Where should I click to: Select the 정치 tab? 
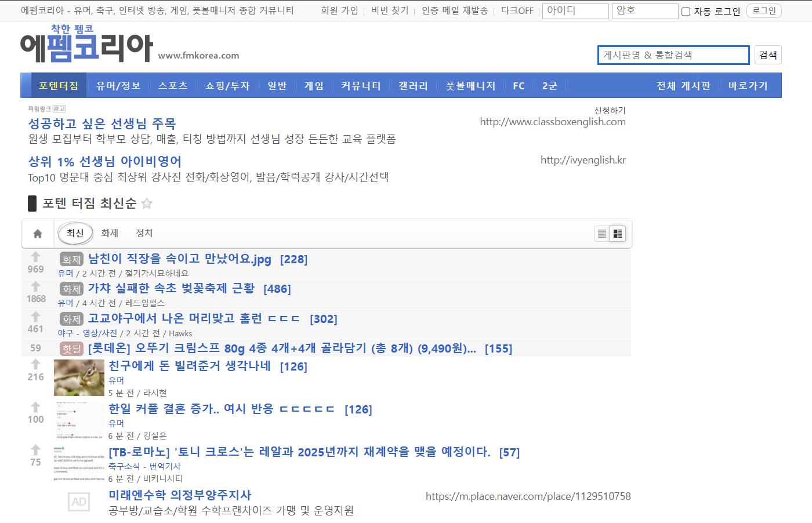(144, 233)
